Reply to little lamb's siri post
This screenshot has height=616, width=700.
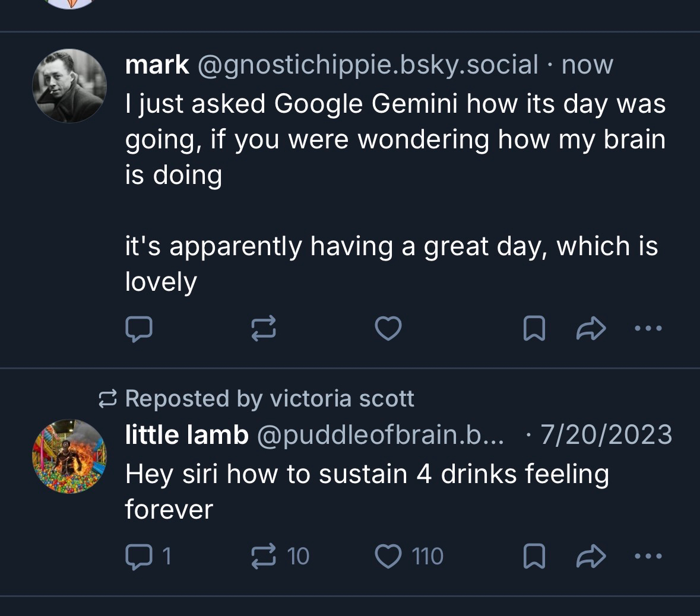click(139, 556)
